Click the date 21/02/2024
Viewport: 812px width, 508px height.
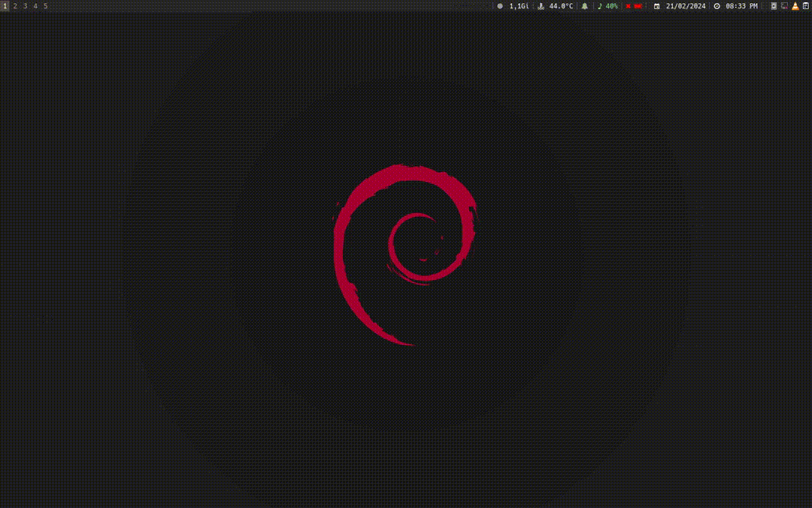coord(686,6)
